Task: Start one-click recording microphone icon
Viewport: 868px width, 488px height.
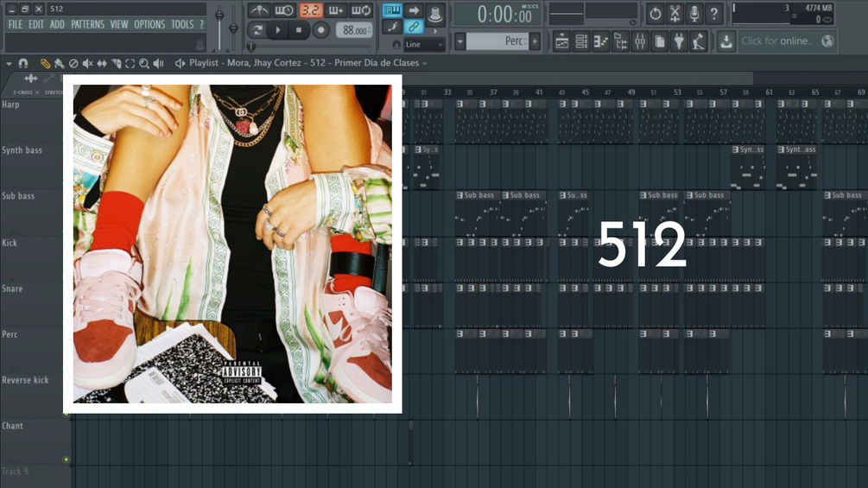Action: click(x=694, y=13)
